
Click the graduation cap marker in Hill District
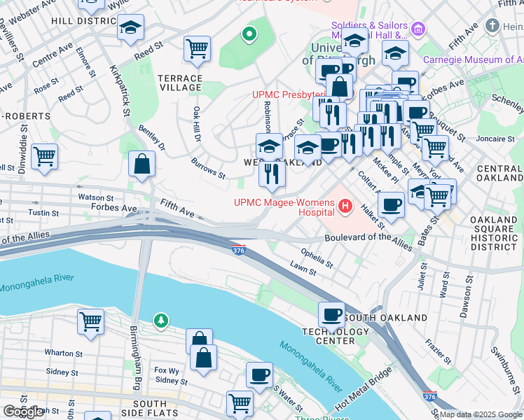tap(131, 28)
